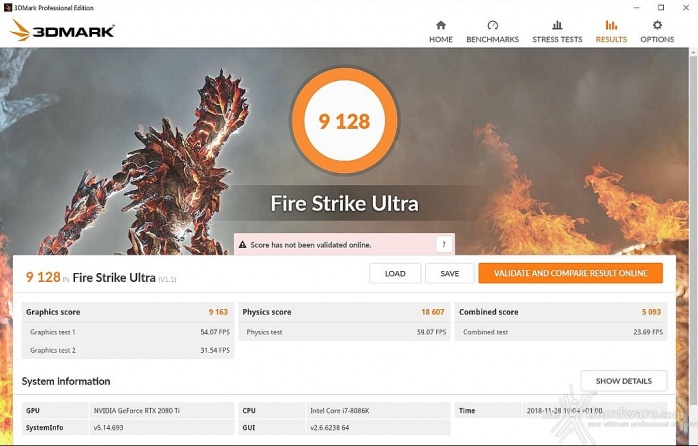Click the 18 607 physics score value
The height and width of the screenshot is (446, 698).
pyautogui.click(x=433, y=312)
